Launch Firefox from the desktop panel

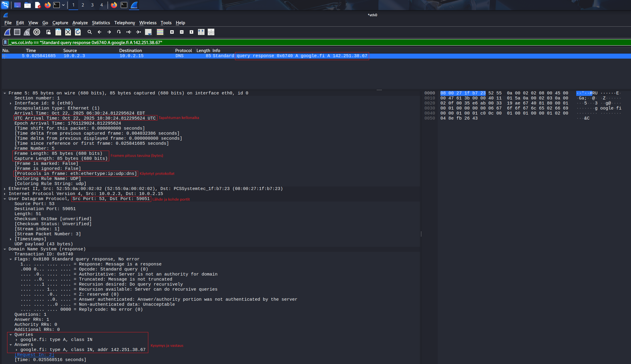[47, 5]
